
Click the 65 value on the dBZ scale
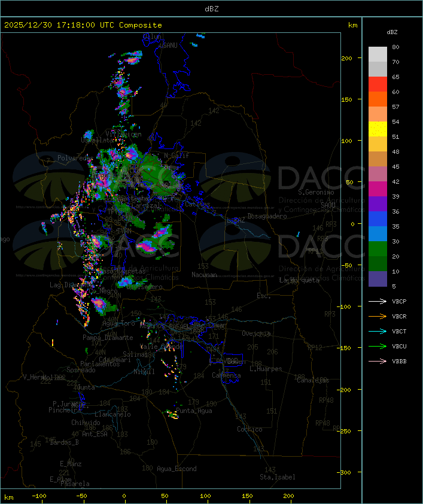tap(395, 77)
